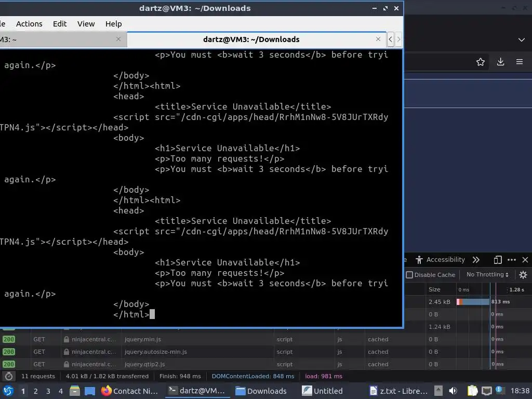532x399 pixels.
Task: Open the volume control tray icon
Action: click(x=453, y=391)
